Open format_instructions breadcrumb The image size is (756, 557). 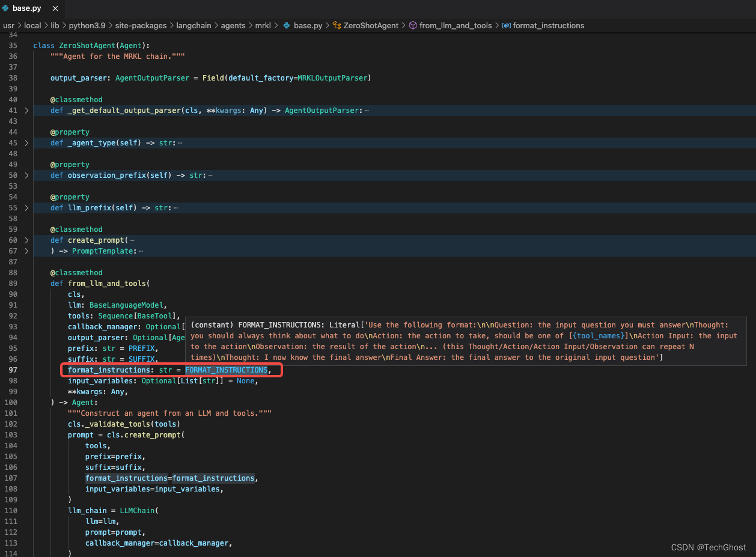click(x=549, y=25)
